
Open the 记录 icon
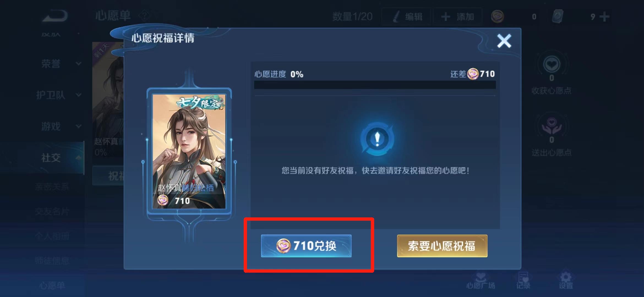click(523, 276)
